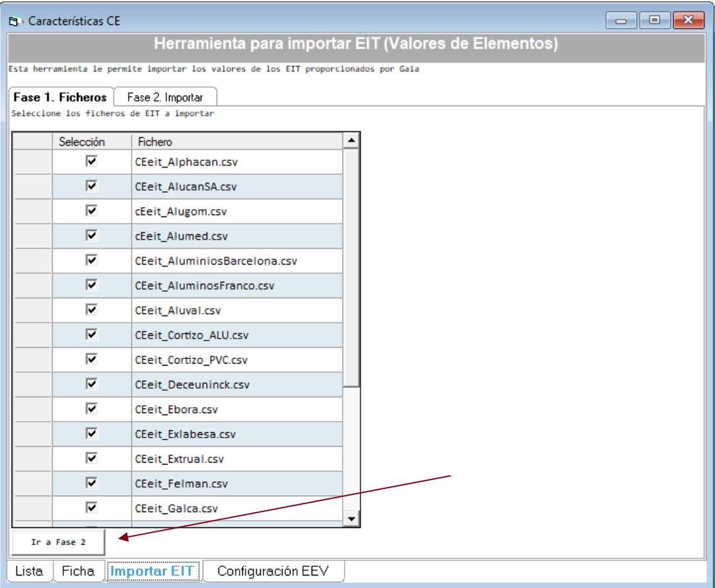
Task: Click the cEeit_Alumed.csv file name cell
Action: [x=236, y=236]
